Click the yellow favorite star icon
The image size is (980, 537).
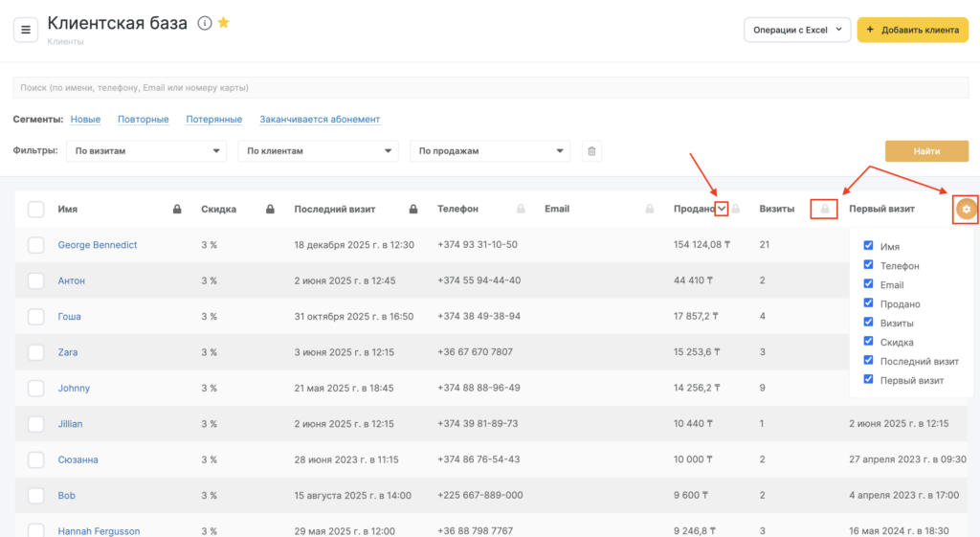click(x=223, y=23)
